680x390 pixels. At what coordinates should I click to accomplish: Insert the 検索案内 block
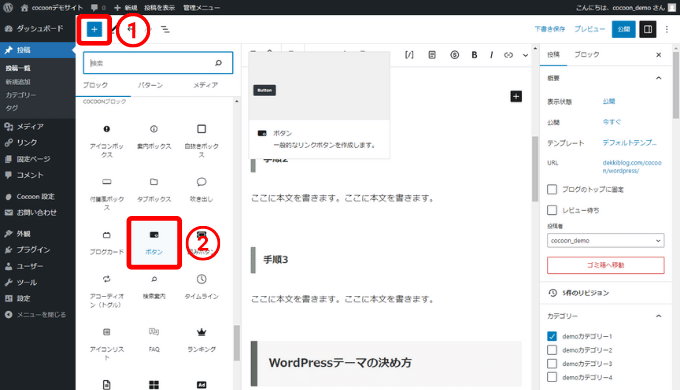point(154,287)
